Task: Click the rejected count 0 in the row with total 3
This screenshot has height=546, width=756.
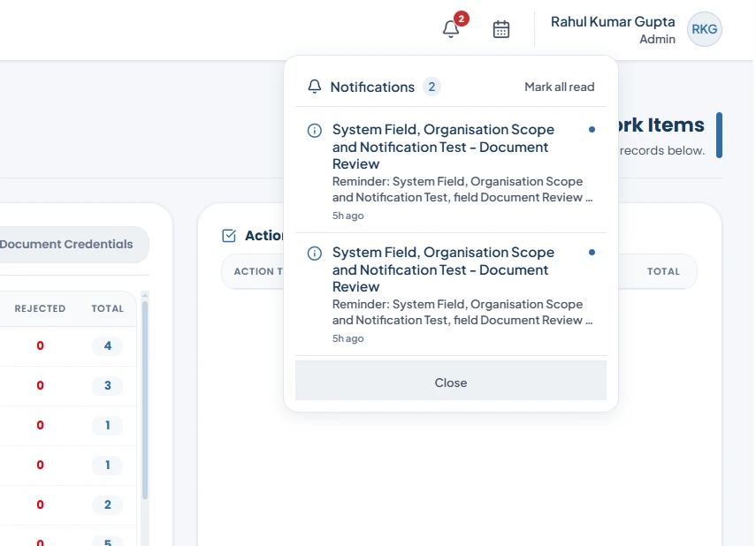Action: (40, 385)
